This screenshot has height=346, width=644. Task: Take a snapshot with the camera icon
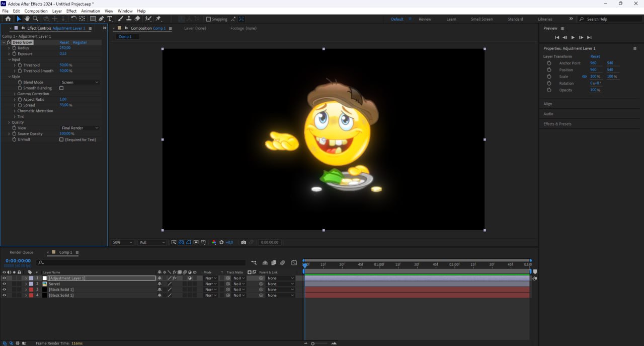tap(244, 242)
